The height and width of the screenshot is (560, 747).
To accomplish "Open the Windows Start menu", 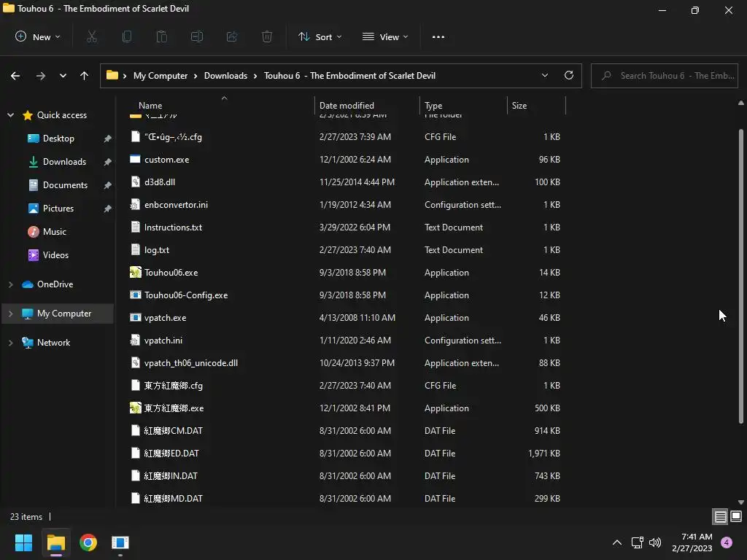I will click(x=24, y=542).
